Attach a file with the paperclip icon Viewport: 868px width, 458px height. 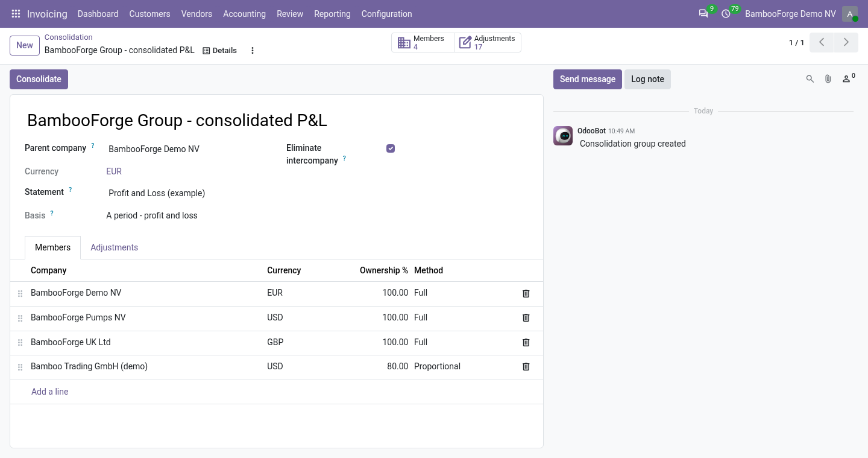(x=828, y=79)
